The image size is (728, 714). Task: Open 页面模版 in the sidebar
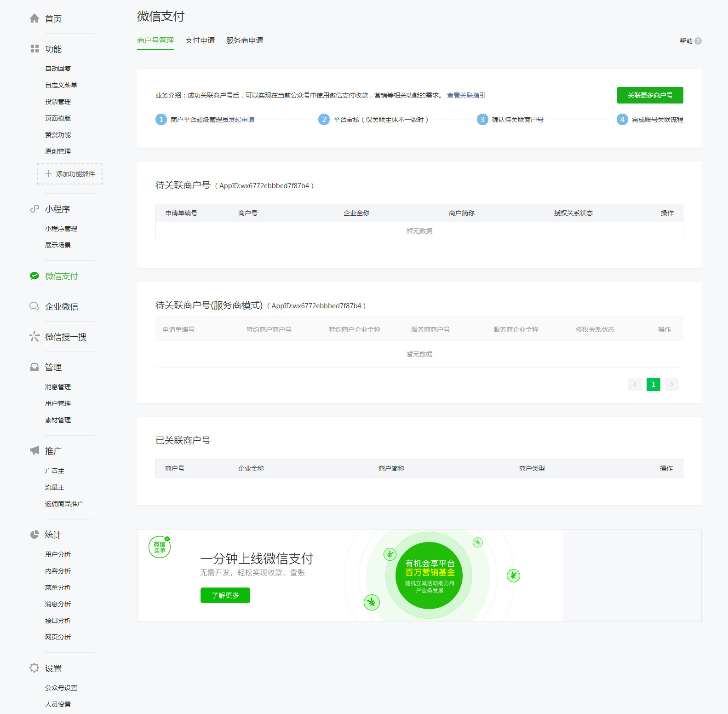tap(58, 118)
